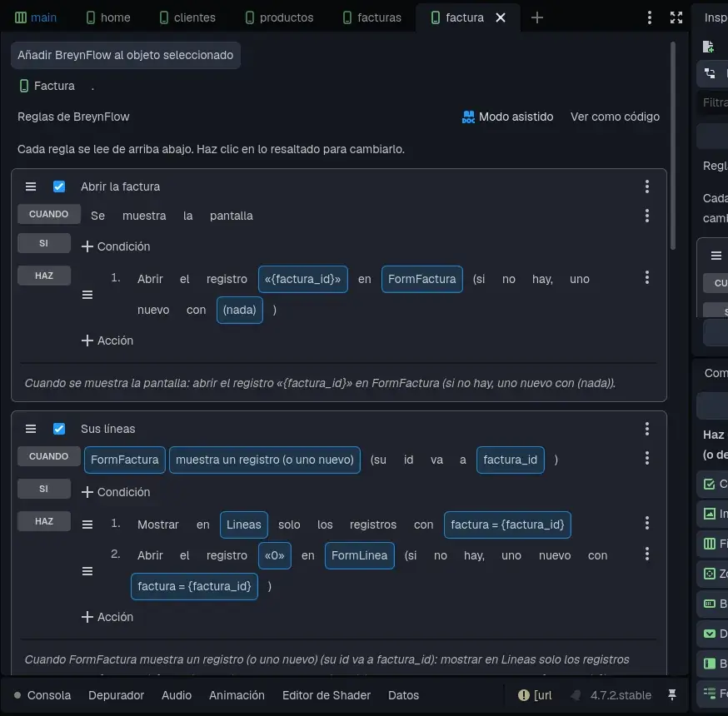Toggle Modo asistido mode

pyautogui.click(x=507, y=117)
